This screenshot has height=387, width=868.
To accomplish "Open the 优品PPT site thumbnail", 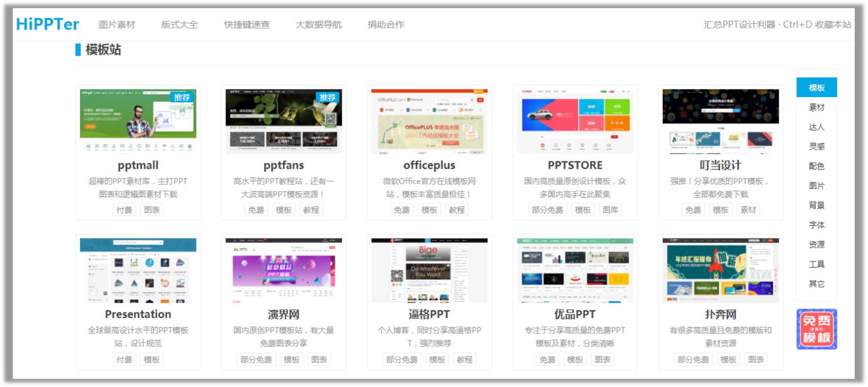I will [575, 270].
